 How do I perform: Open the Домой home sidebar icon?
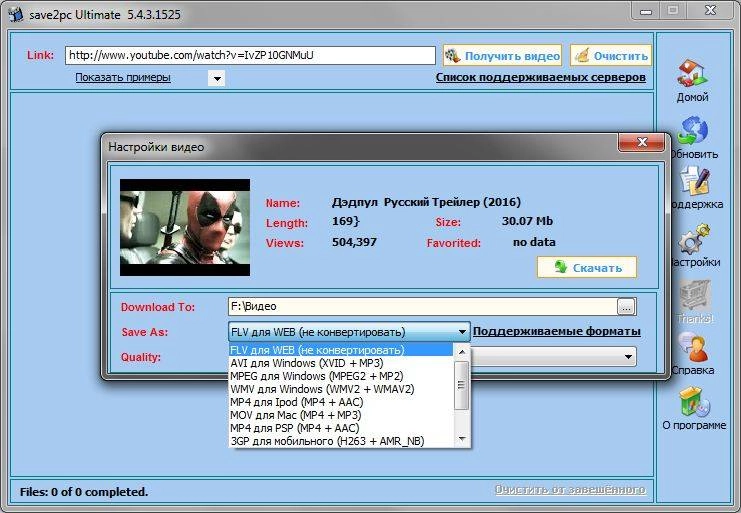coord(692,80)
